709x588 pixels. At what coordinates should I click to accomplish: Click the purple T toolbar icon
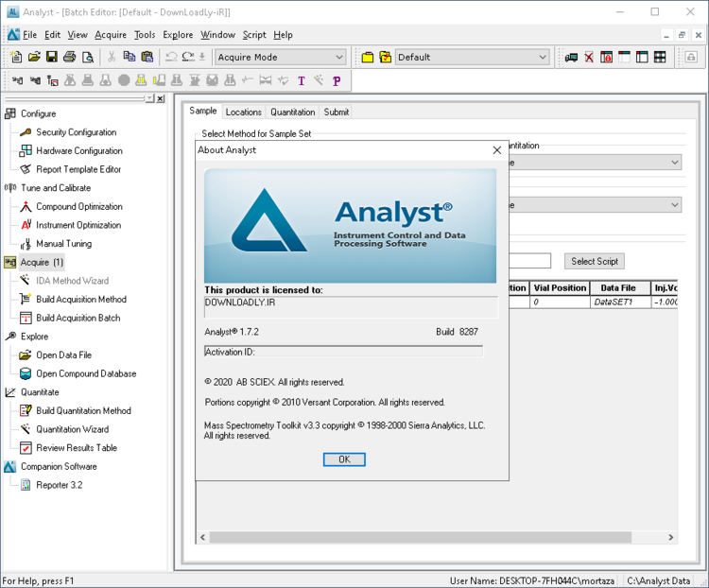(302, 80)
